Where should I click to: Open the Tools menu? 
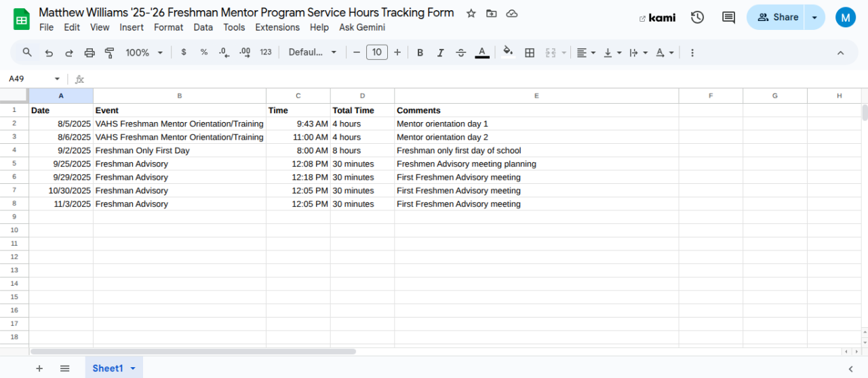[x=234, y=27]
